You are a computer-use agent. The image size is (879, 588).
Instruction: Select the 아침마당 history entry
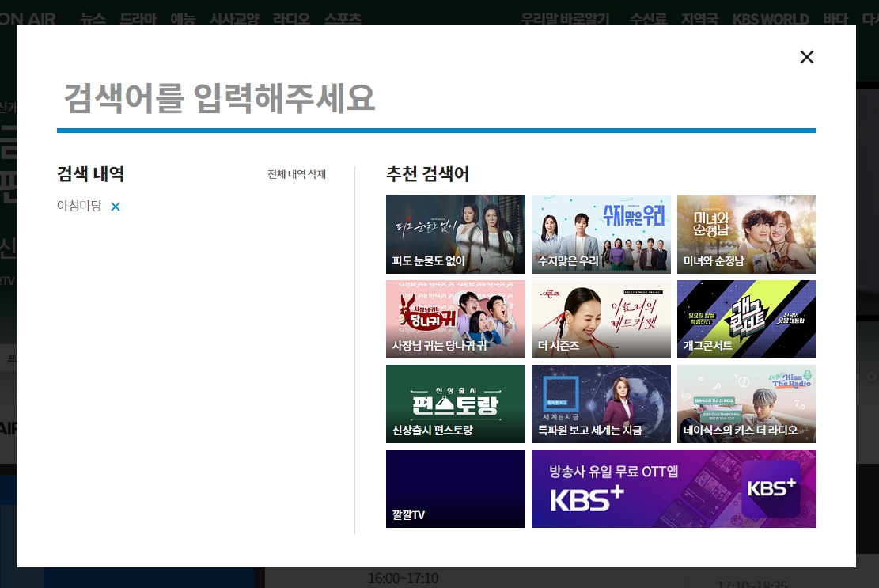pyautogui.click(x=79, y=206)
